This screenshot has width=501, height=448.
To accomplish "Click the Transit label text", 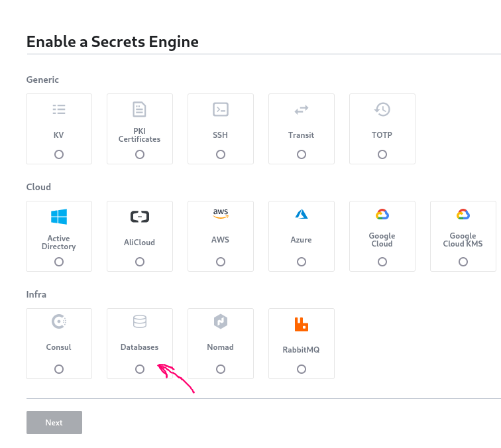I will 302,135.
